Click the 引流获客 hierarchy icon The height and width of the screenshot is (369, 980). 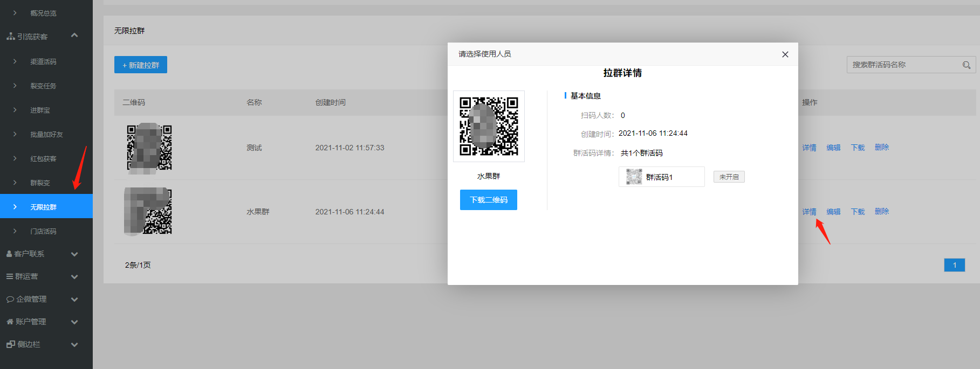point(11,36)
